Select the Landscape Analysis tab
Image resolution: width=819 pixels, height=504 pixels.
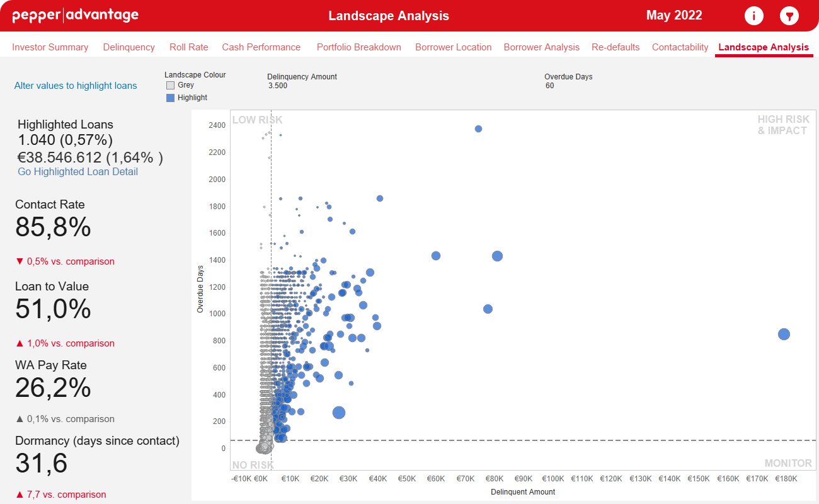[x=764, y=47]
